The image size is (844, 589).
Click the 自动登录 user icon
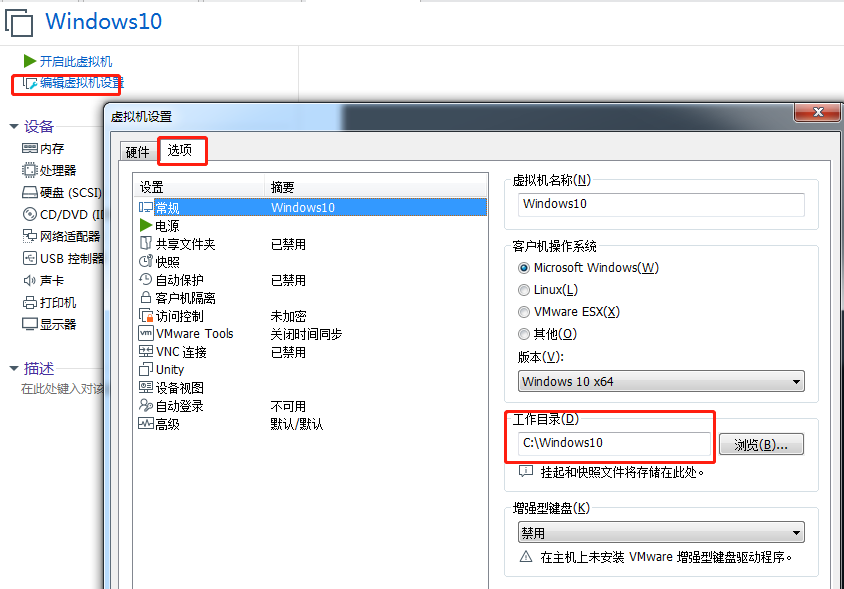point(146,405)
